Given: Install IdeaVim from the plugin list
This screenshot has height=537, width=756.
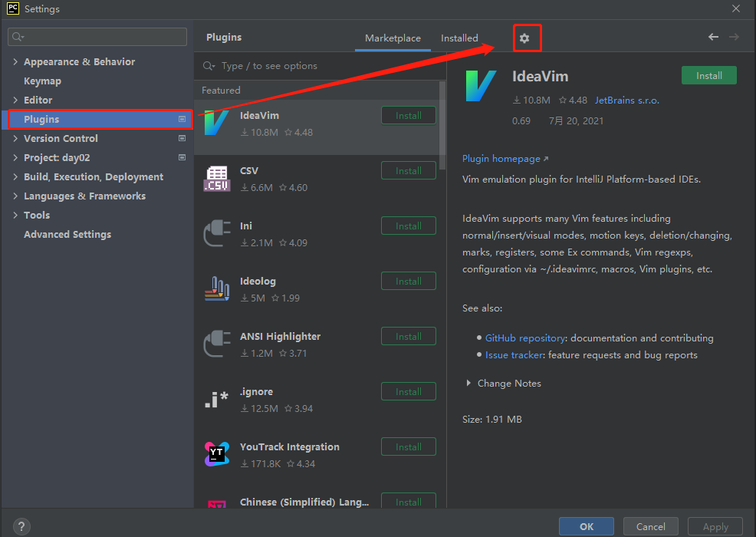Looking at the screenshot, I should (409, 115).
